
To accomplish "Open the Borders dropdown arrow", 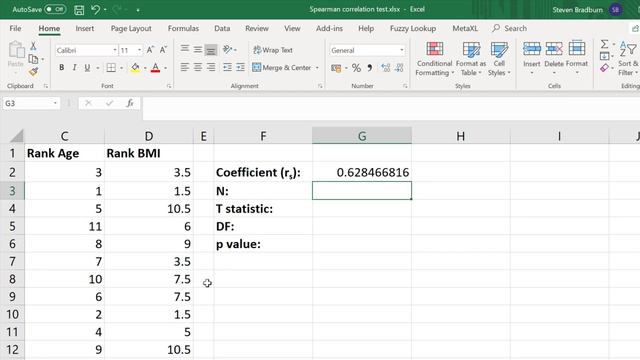I will pos(121,68).
